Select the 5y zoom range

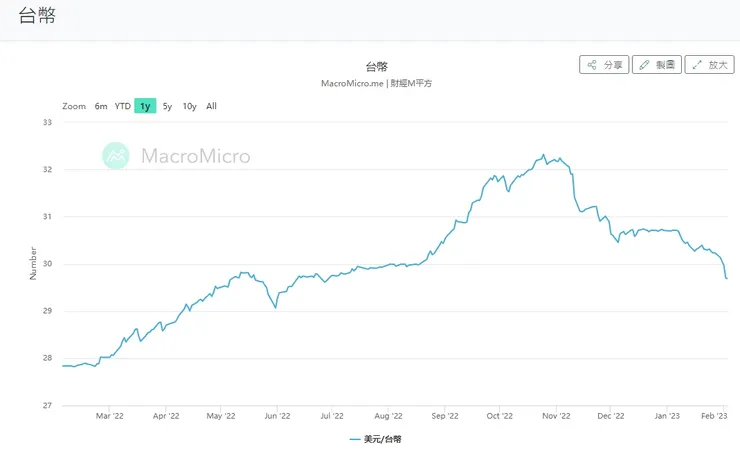click(x=167, y=106)
